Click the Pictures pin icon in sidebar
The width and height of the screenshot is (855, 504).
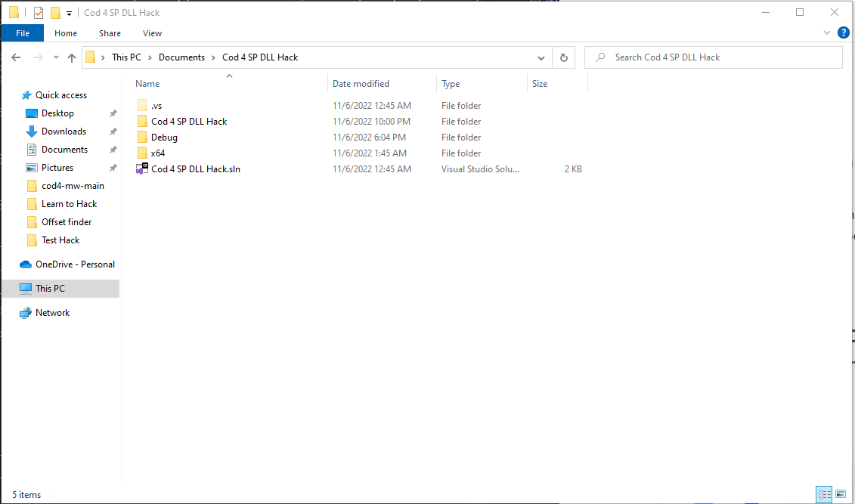coord(113,168)
